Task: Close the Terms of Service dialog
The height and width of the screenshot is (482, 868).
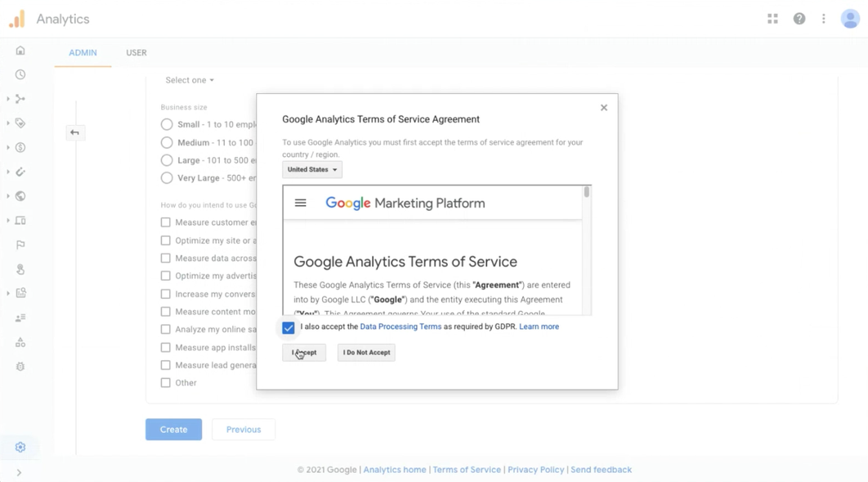Action: click(x=604, y=107)
